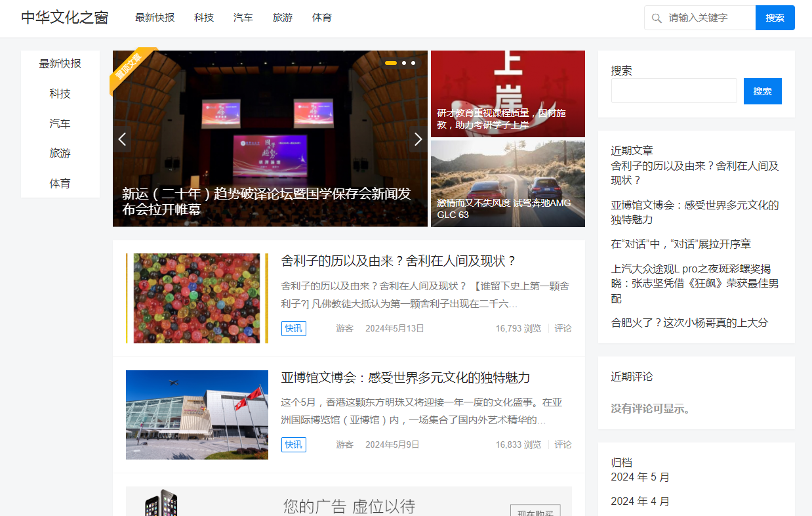Open the 亚博馆 building article thumbnail
812x516 pixels.
197,415
